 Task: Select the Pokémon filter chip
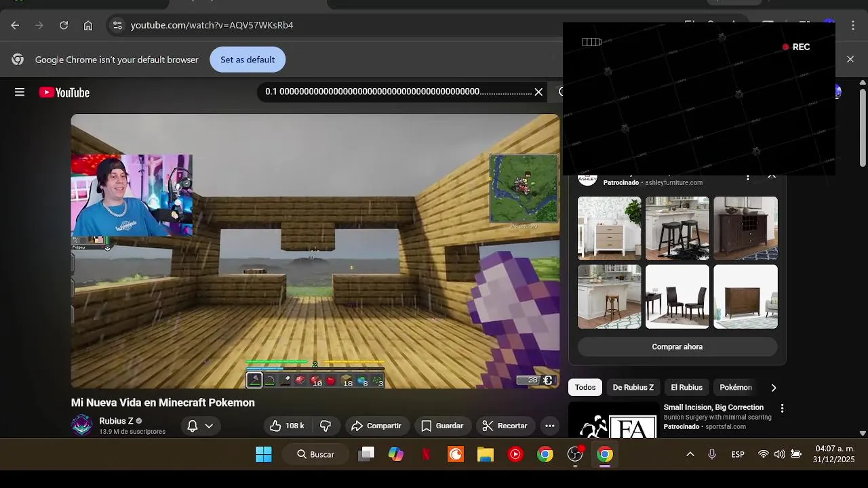736,388
